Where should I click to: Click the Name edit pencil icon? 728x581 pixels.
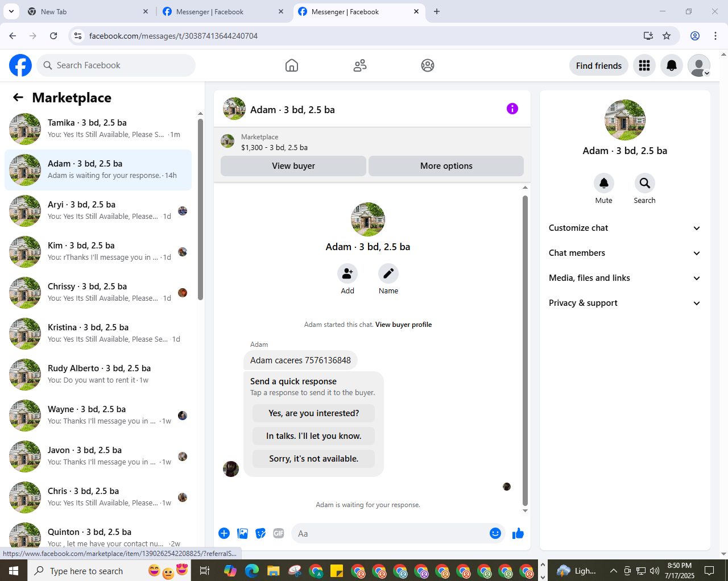[x=388, y=273]
